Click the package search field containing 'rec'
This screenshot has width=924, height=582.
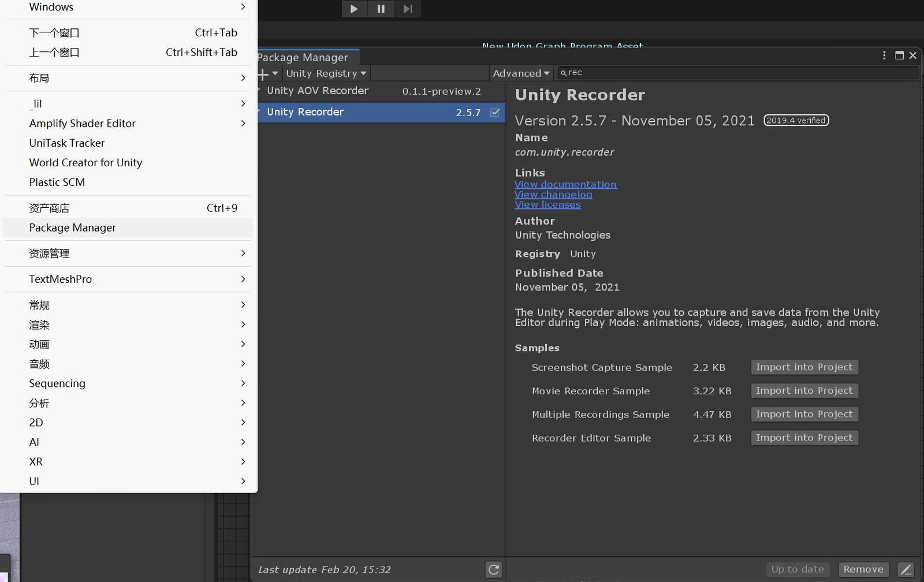click(737, 73)
